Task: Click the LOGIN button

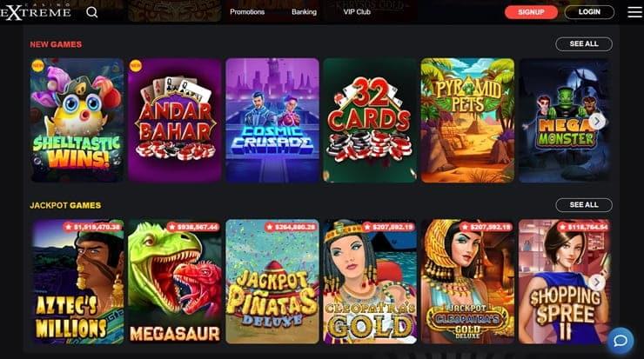Action: tap(589, 12)
